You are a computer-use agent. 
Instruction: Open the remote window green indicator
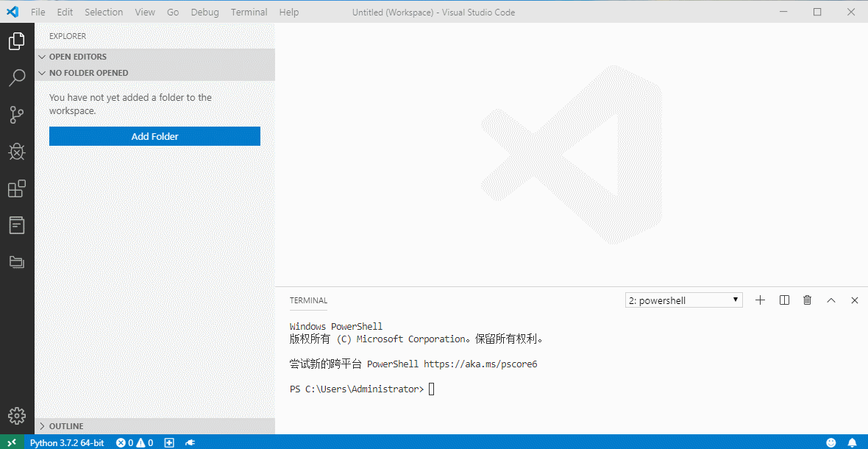pyautogui.click(x=11, y=442)
